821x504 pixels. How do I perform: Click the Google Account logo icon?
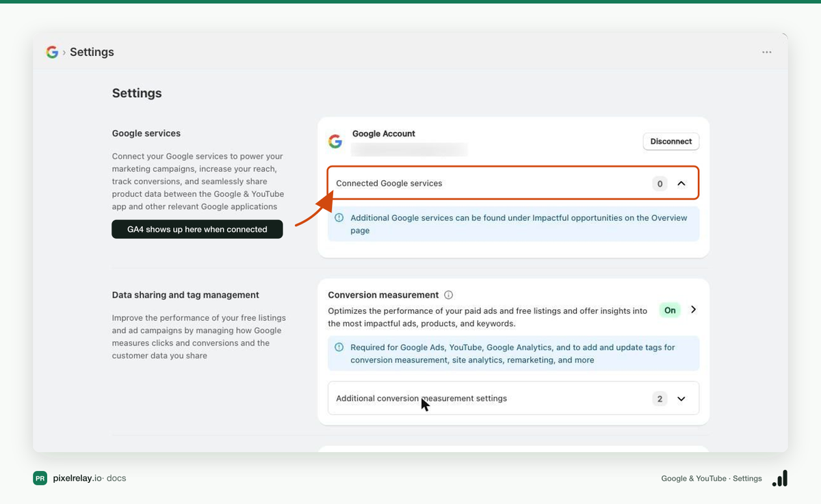click(335, 142)
